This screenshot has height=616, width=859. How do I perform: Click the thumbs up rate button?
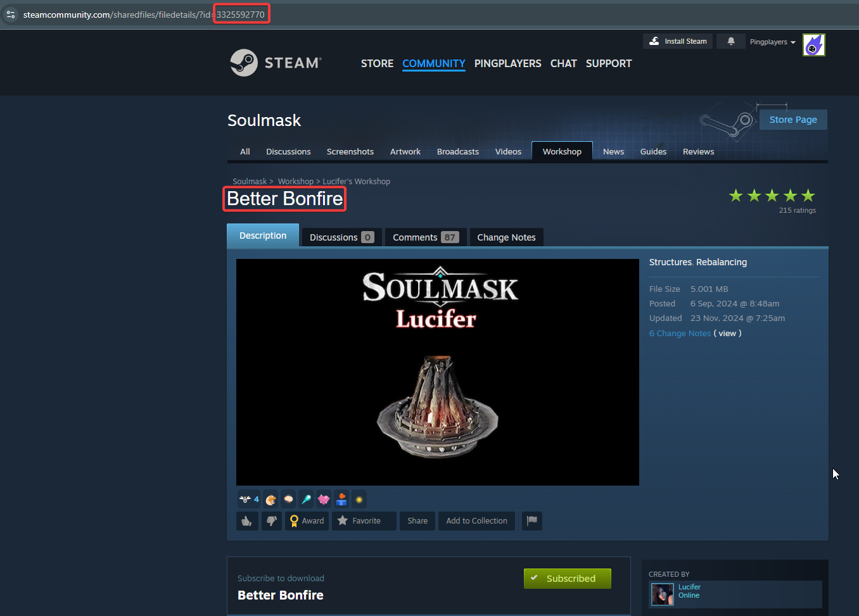(247, 521)
